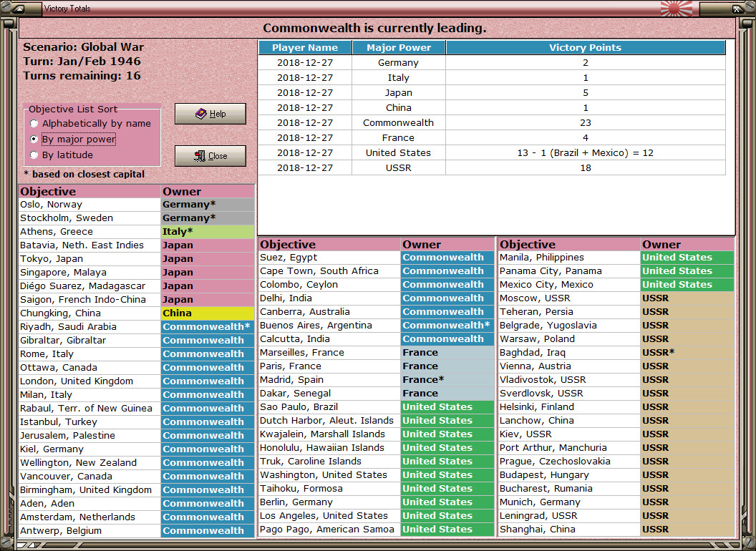The image size is (756, 551).
Task: Click the China owner cell for Chungking
Action: coord(208,313)
